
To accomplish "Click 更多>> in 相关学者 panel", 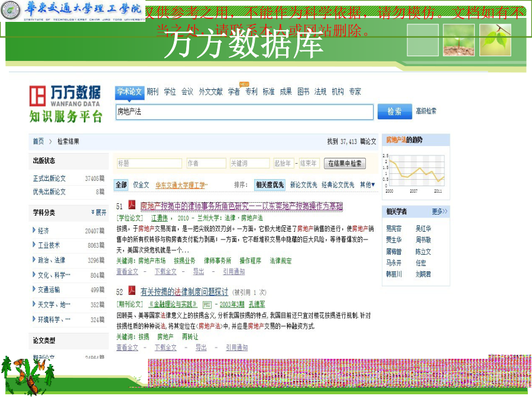I will pyautogui.click(x=440, y=212).
